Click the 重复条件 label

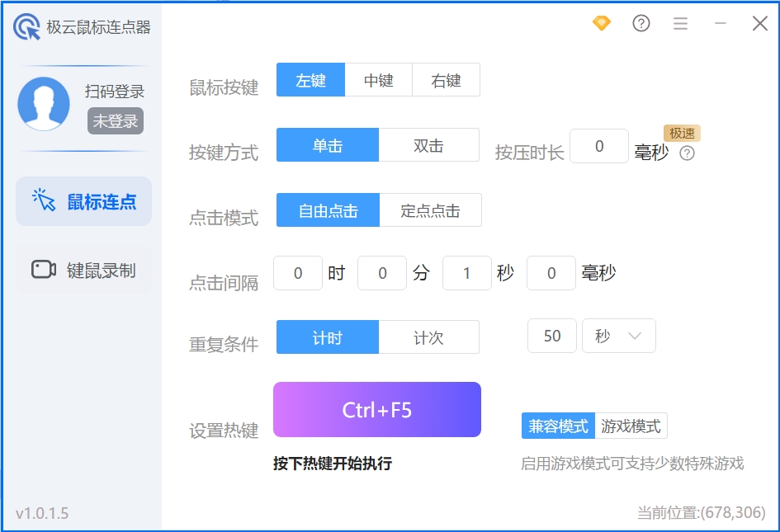coord(224,344)
